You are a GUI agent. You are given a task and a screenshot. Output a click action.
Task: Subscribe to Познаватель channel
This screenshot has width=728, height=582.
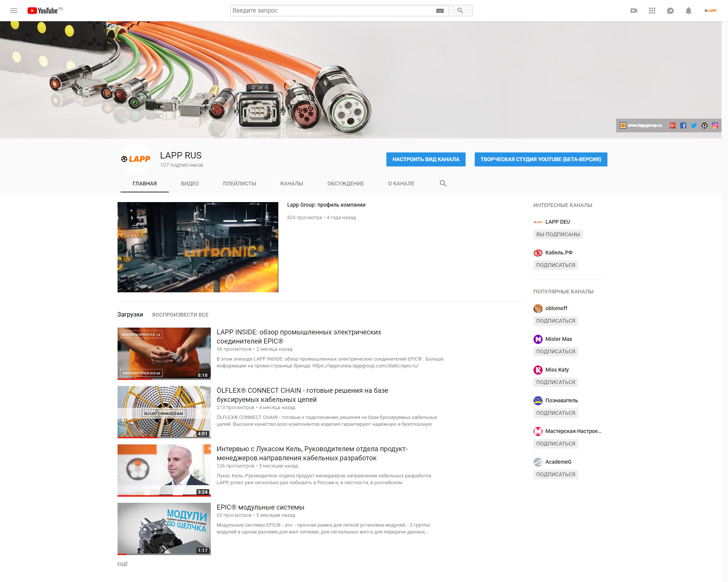556,413
